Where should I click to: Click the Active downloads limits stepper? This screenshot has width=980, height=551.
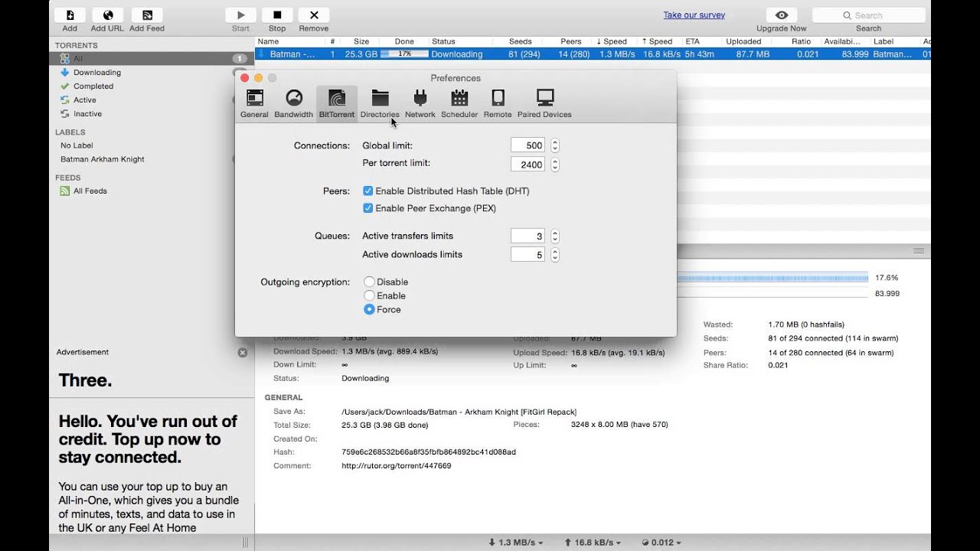555,255
